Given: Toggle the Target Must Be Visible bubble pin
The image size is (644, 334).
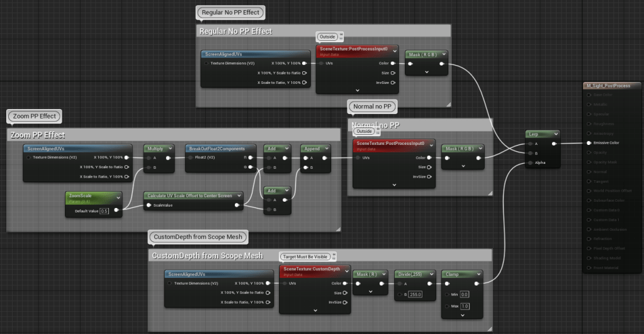Looking at the screenshot, I should coord(333,256).
